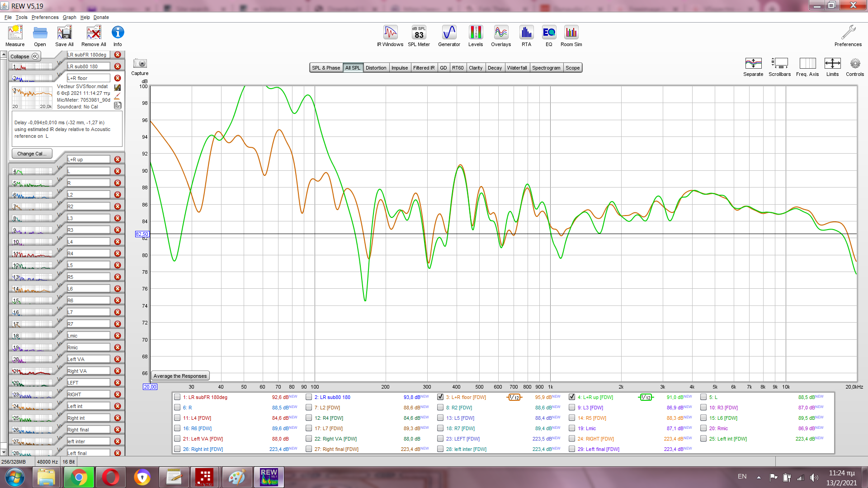Remove the LR subFR 180deg measurement

click(x=118, y=55)
